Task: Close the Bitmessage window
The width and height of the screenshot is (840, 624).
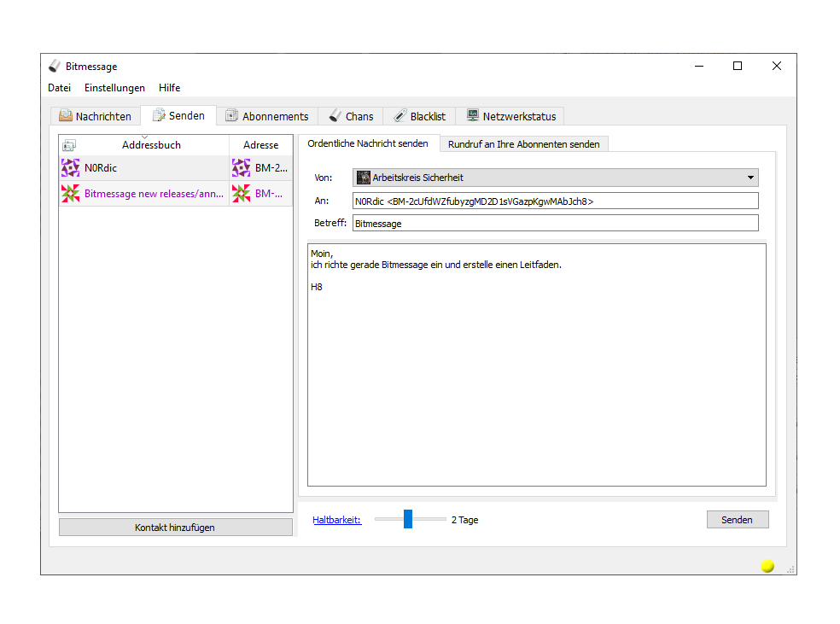Action: 776,66
